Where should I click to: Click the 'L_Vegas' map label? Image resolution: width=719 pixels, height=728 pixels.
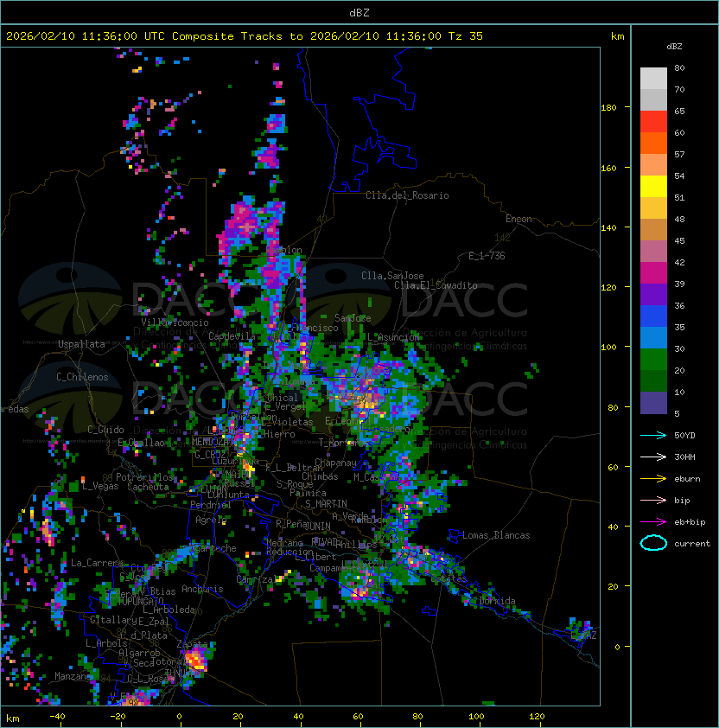[100, 486]
